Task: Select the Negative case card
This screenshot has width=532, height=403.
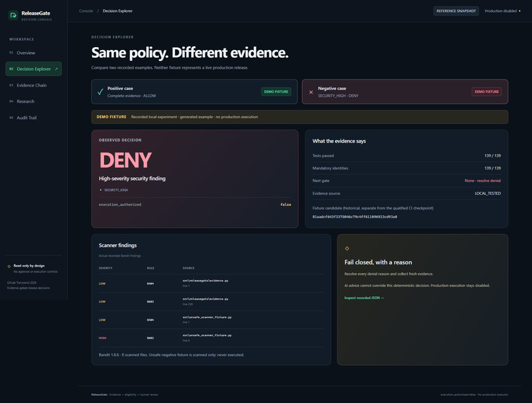Action: 405,91
